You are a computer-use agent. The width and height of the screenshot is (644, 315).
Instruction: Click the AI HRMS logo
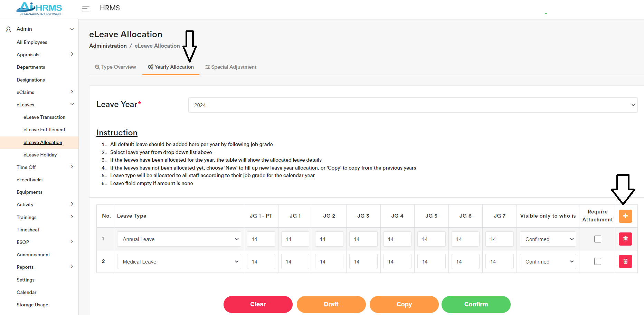[x=39, y=9]
